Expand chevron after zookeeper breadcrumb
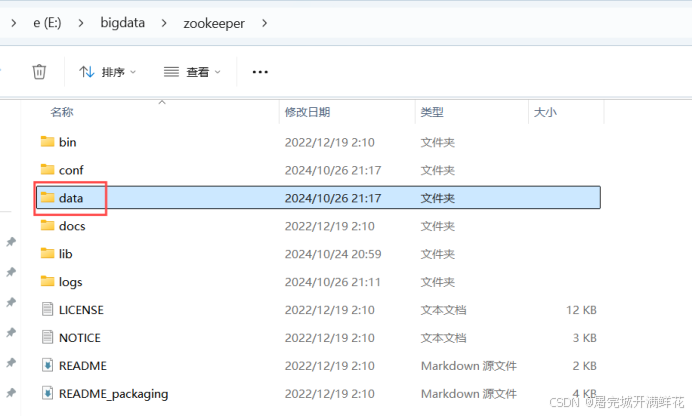 coord(264,23)
